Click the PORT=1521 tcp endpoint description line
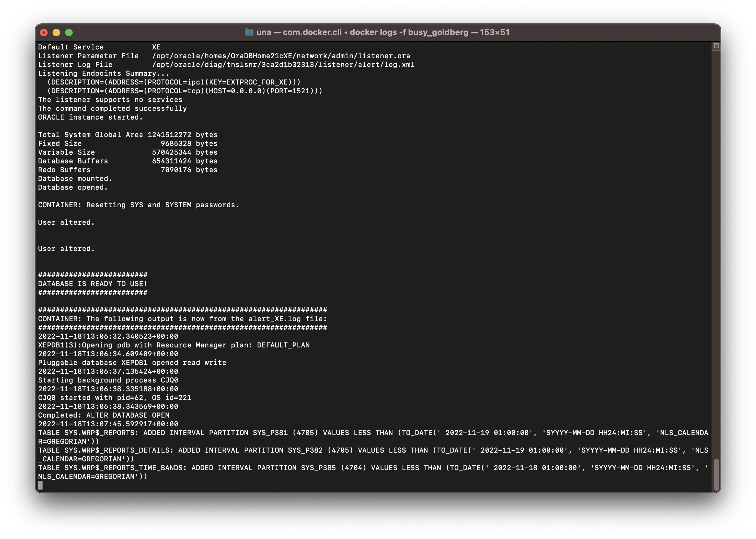 (x=185, y=91)
